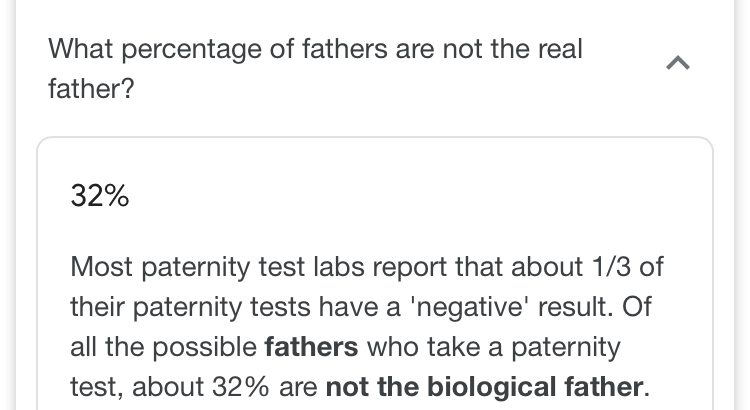Click the bold phrase 'not the biological father'

[x=484, y=387]
